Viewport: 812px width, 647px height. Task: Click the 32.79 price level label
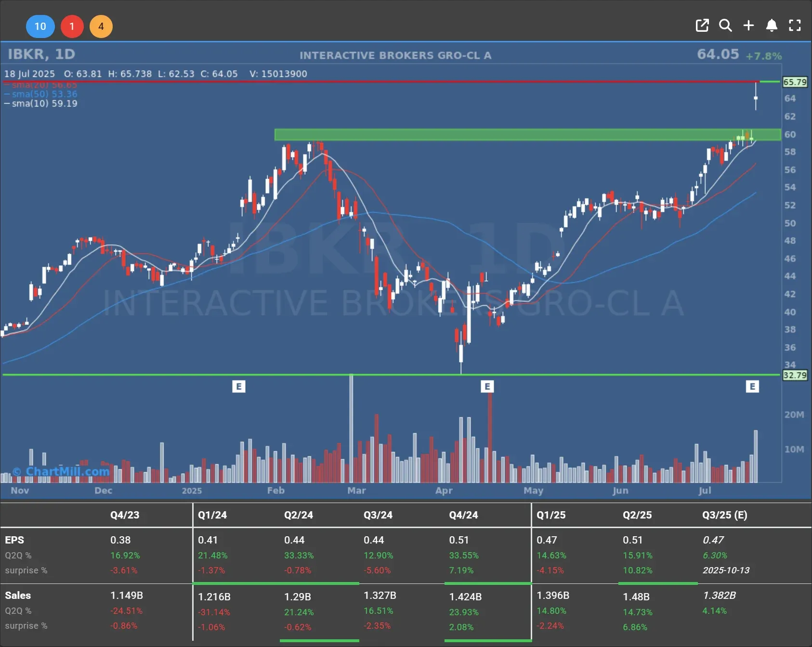(x=795, y=375)
